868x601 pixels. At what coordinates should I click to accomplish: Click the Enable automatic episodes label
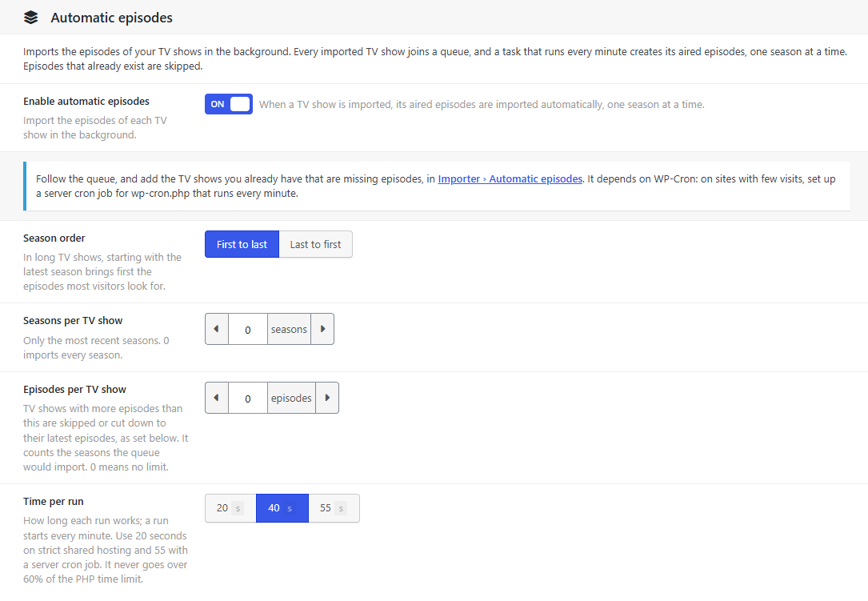[x=86, y=102]
